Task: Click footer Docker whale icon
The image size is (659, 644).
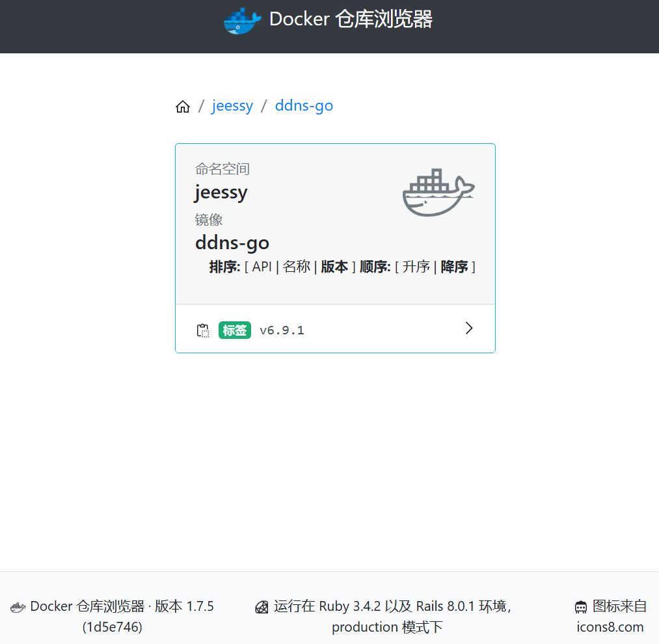Action: click(x=18, y=608)
